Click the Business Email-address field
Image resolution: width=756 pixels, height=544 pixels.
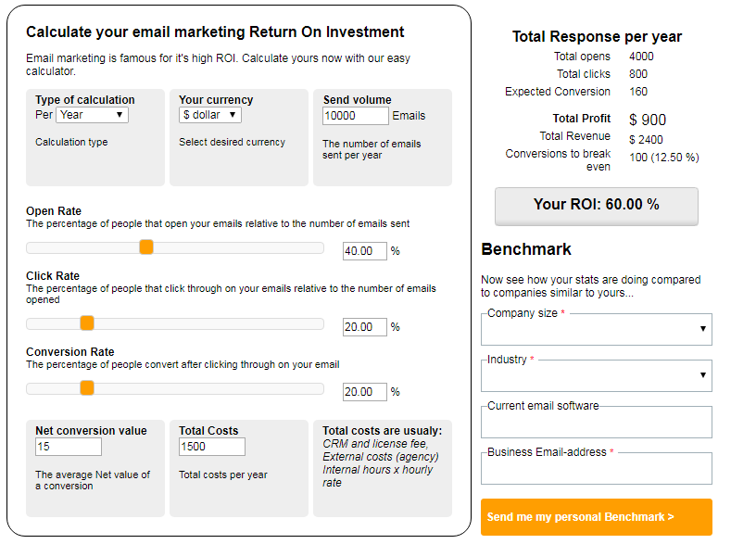[597, 468]
